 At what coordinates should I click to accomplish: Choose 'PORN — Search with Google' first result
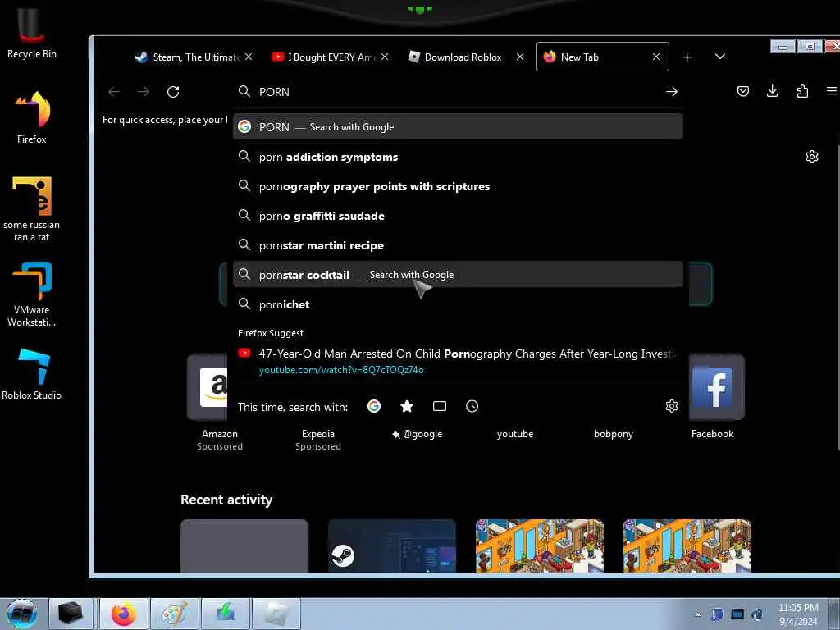click(x=458, y=127)
